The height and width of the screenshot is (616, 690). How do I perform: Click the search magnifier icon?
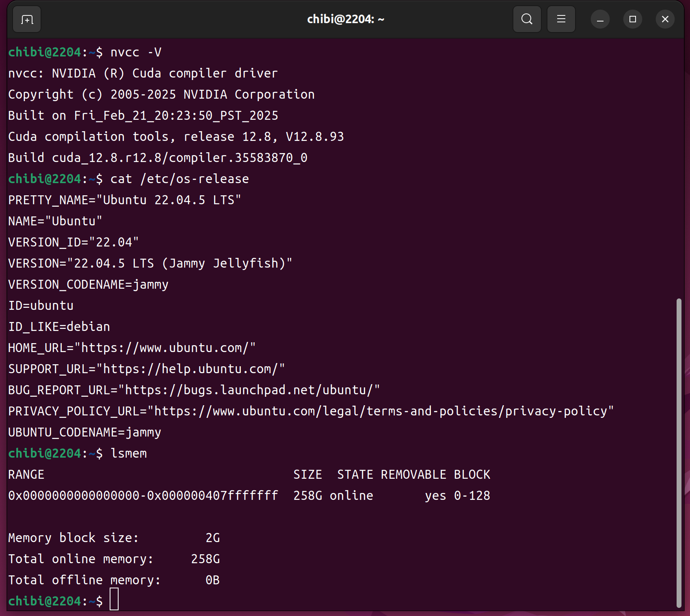click(x=527, y=19)
